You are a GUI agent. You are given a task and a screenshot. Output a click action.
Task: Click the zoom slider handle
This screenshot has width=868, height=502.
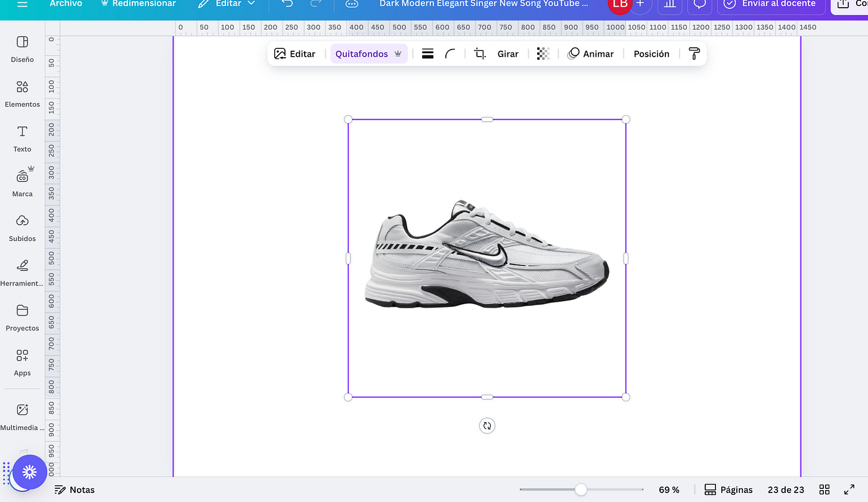coord(581,489)
